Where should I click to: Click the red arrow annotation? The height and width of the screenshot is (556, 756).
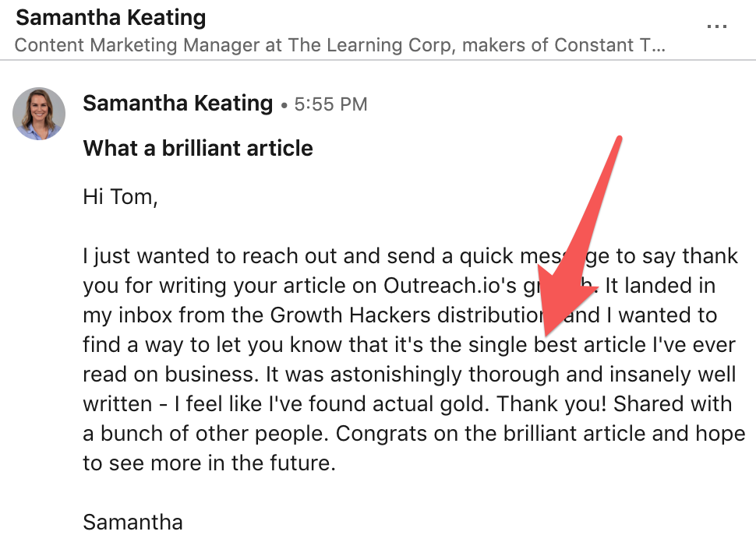[x=582, y=236]
